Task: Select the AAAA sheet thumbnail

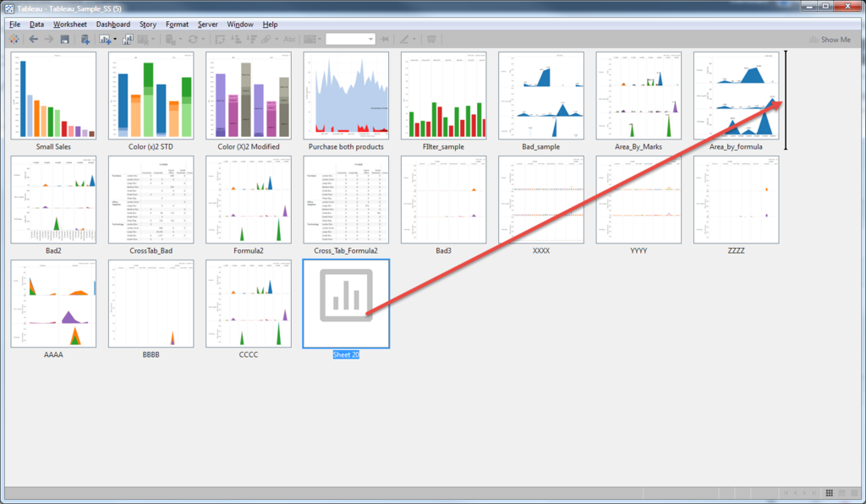Action: pyautogui.click(x=53, y=304)
